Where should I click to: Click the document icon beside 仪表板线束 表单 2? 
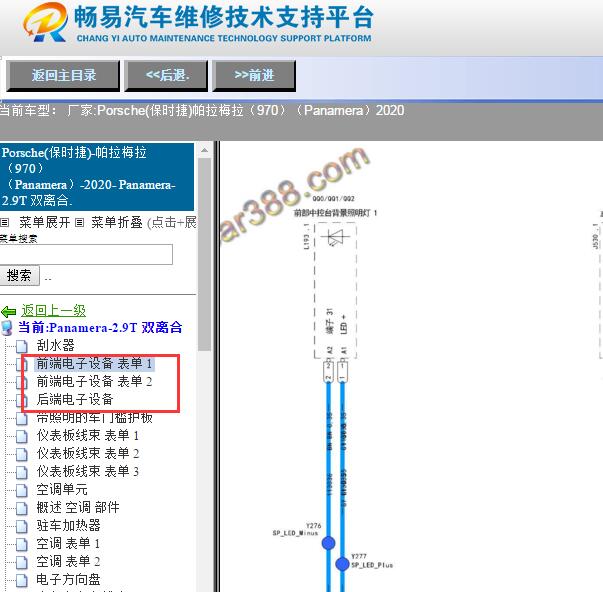[22, 454]
